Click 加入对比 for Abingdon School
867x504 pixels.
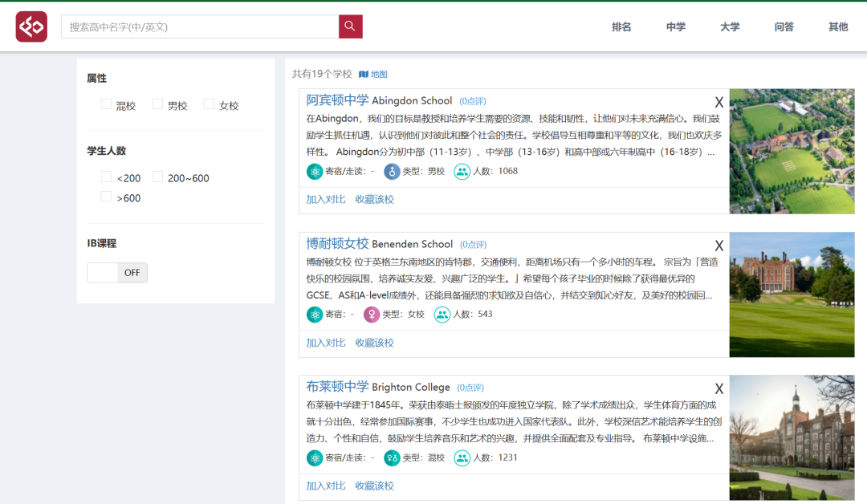click(x=326, y=200)
